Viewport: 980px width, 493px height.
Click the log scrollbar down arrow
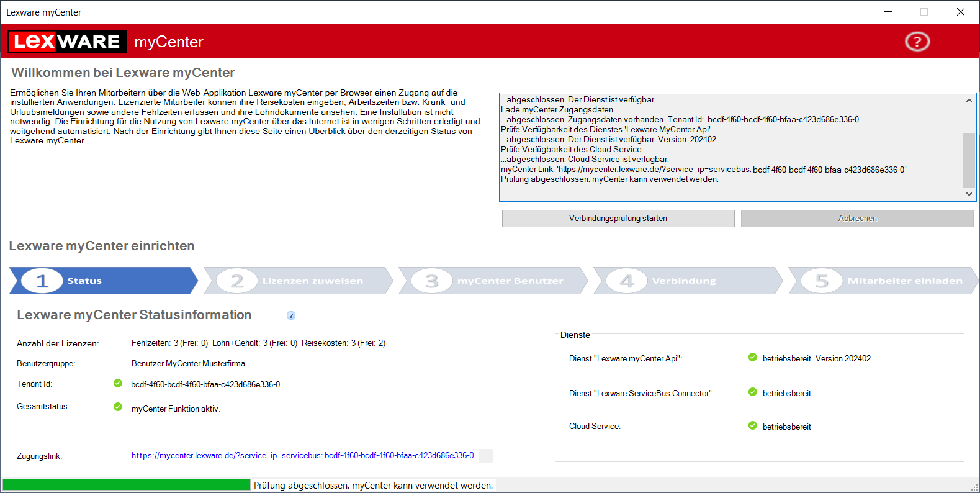click(969, 194)
